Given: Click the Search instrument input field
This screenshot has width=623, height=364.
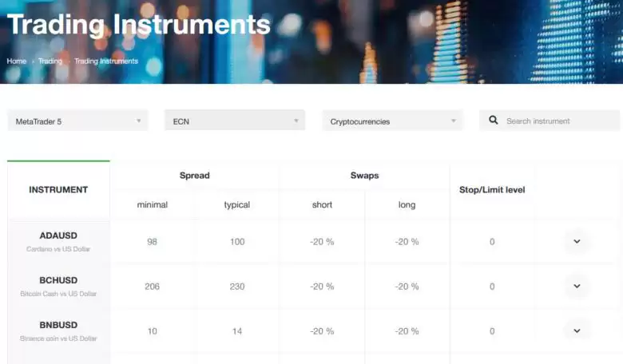Looking at the screenshot, I should (x=559, y=121).
